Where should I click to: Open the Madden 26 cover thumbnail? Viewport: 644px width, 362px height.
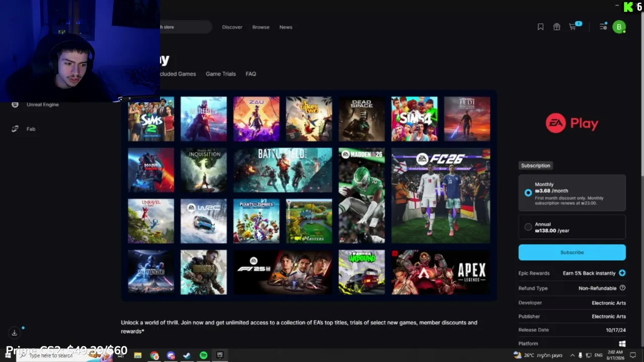tap(362, 196)
